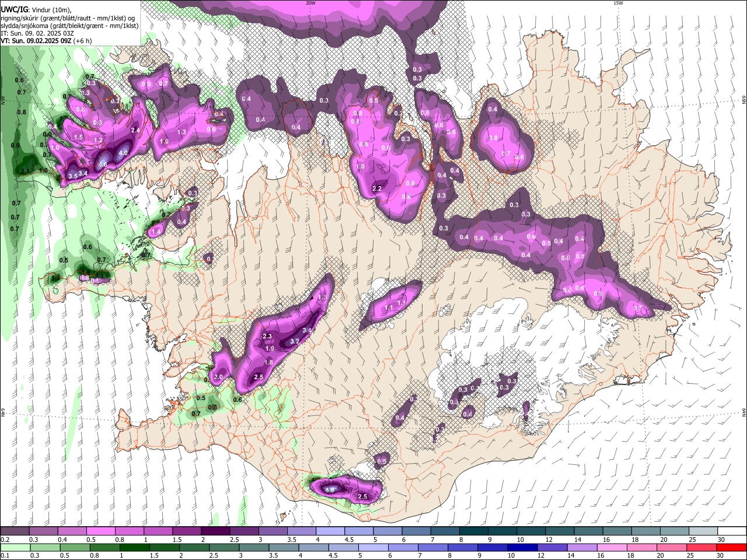Select the white swatch ending the upper scale
747x560 pixels.
click(x=732, y=531)
